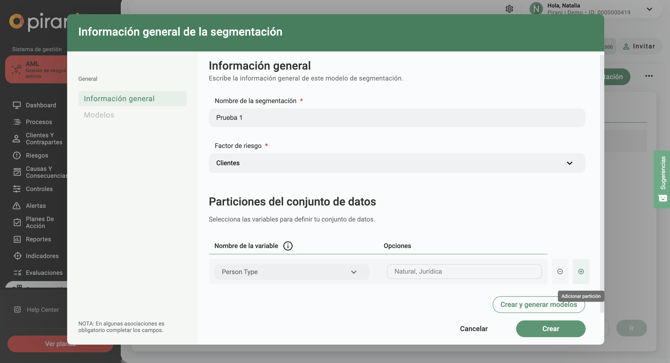Click the Controles sidebar icon

(17, 189)
